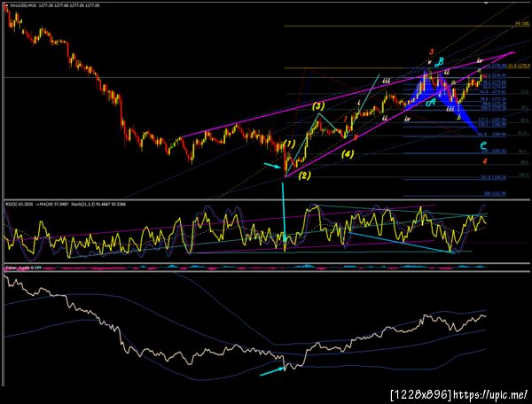
Task: Click the 161.8 Fibonacci level label
Action: pos(491,135)
